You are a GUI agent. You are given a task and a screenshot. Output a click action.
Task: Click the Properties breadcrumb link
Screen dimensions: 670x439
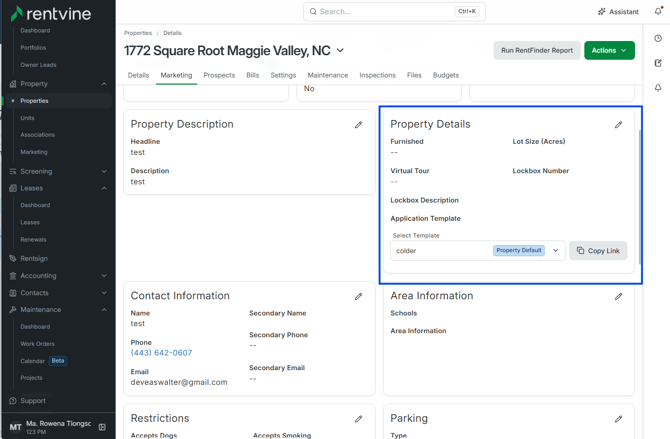coord(138,33)
